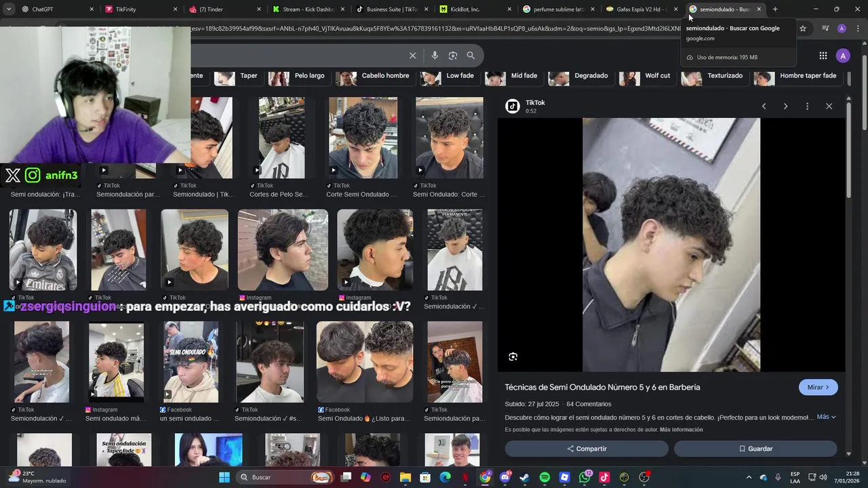Open the Más información link
This screenshot has width=868, height=488.
click(x=681, y=430)
